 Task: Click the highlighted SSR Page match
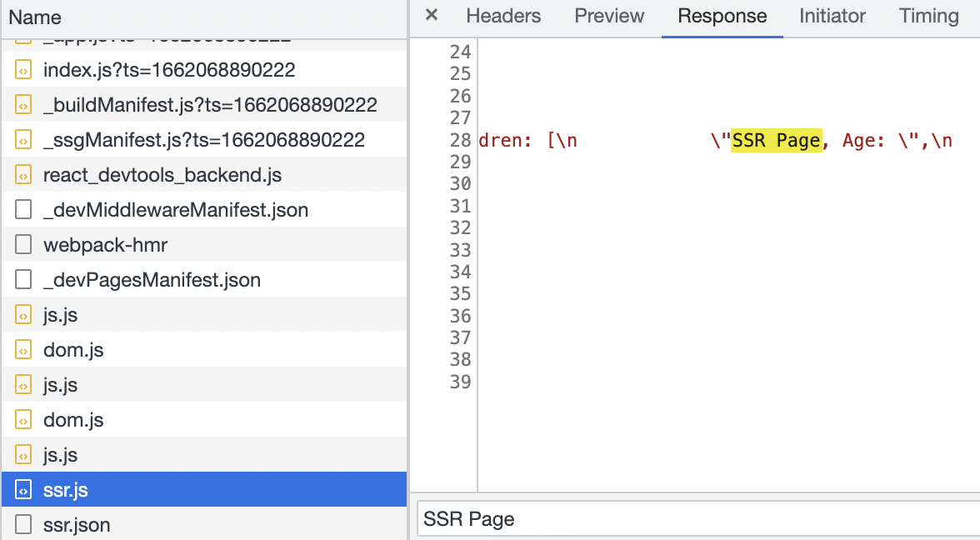pyautogui.click(x=776, y=140)
